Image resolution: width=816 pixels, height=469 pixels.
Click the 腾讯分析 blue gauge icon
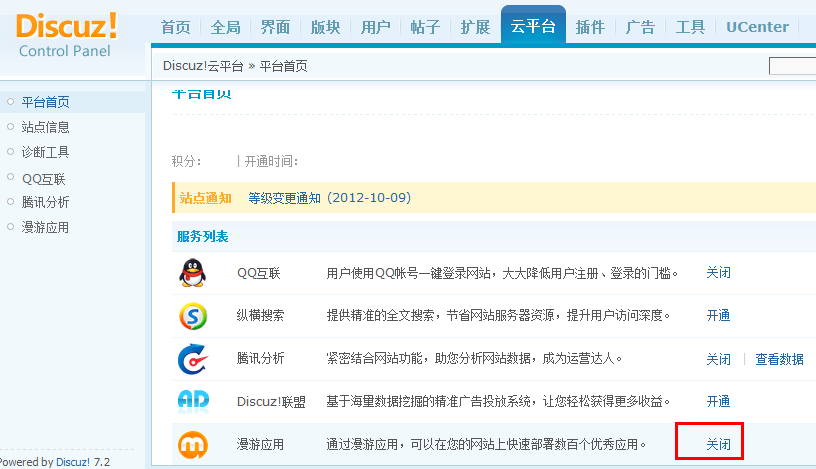pos(193,359)
